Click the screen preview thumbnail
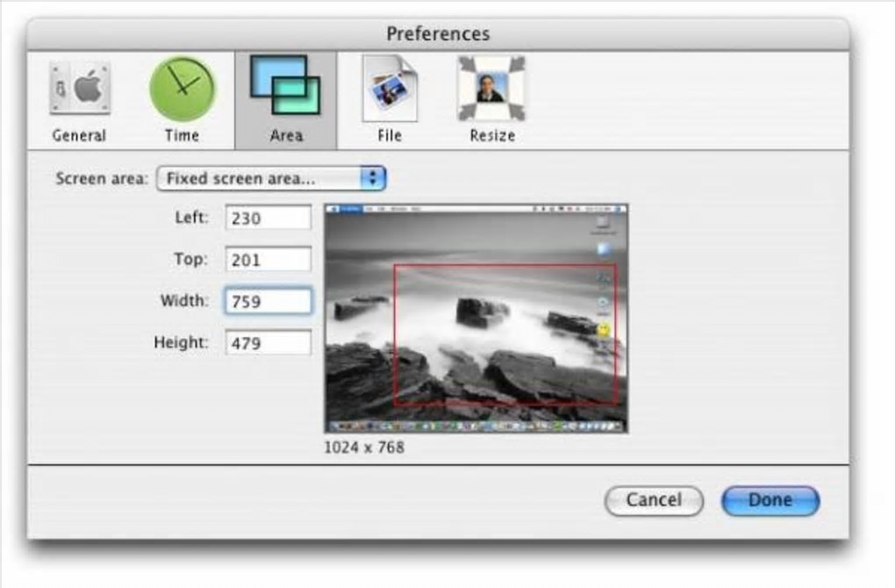 point(476,318)
